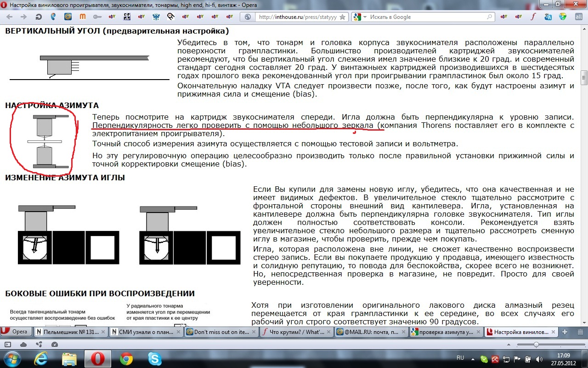Open Opera Link cloud icon

(23, 345)
